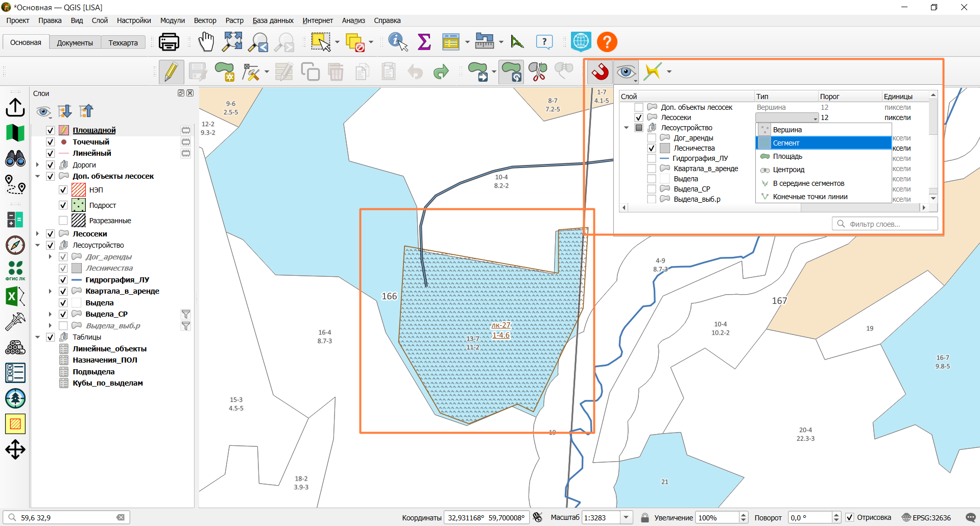Click the statistical summary sigma icon
Screen dimensions: 980x526
(424, 42)
